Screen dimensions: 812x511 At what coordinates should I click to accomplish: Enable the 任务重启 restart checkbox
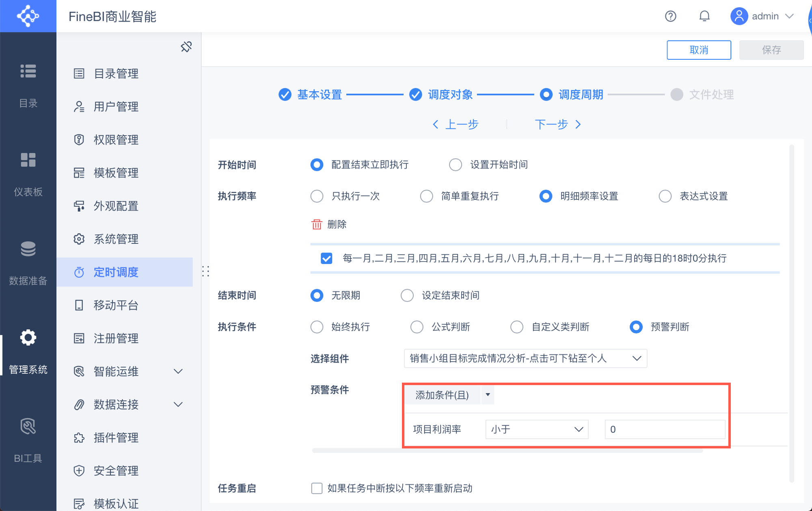point(317,488)
